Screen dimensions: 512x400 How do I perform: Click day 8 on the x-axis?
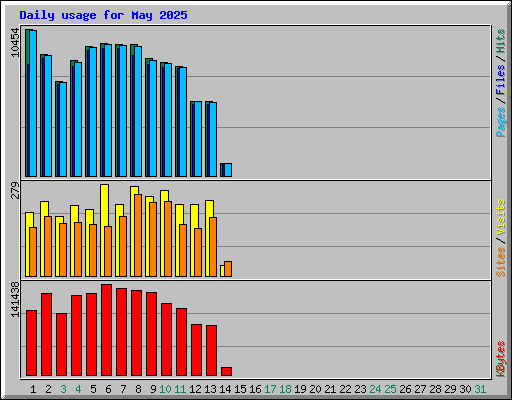[x=138, y=389]
